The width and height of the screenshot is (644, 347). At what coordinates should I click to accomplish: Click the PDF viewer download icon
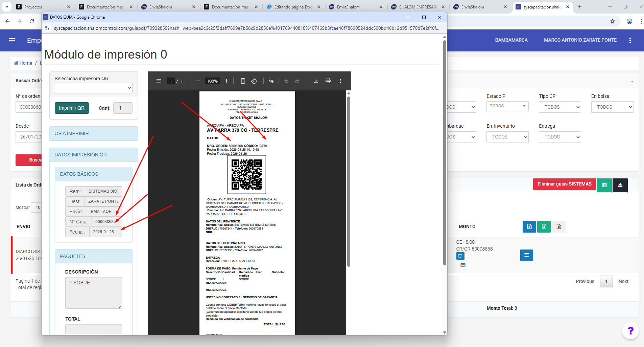316,81
